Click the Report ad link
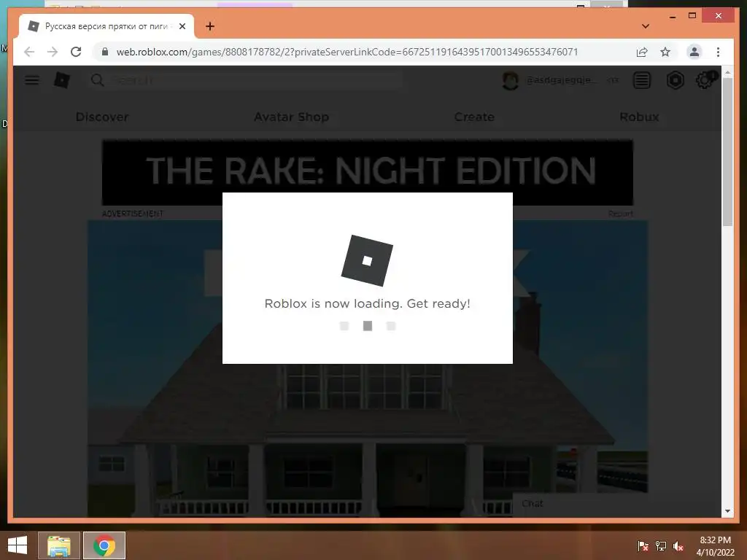Viewport: 747px width, 560px height. pyautogui.click(x=621, y=214)
